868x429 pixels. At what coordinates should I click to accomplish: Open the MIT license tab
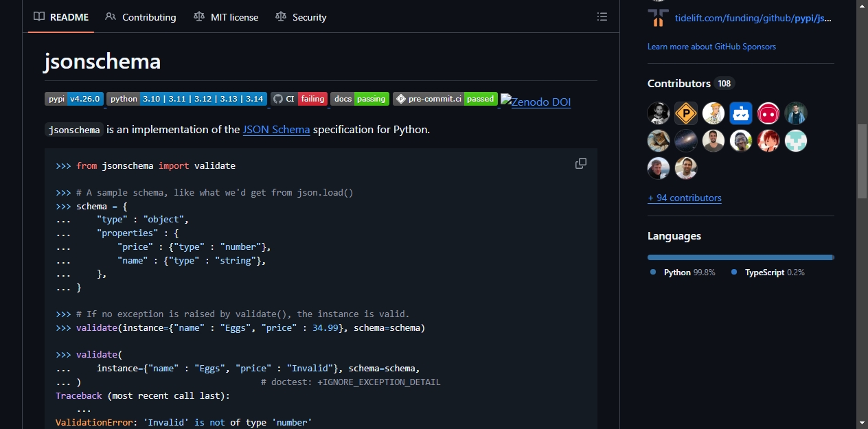[x=226, y=16]
